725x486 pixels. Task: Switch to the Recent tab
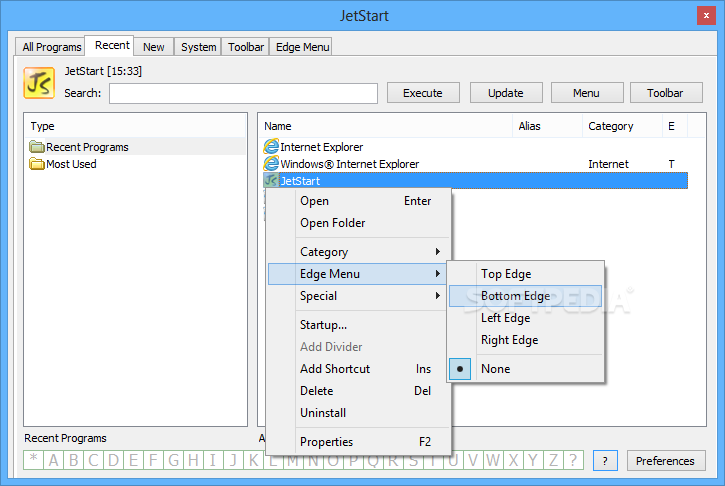coord(111,45)
